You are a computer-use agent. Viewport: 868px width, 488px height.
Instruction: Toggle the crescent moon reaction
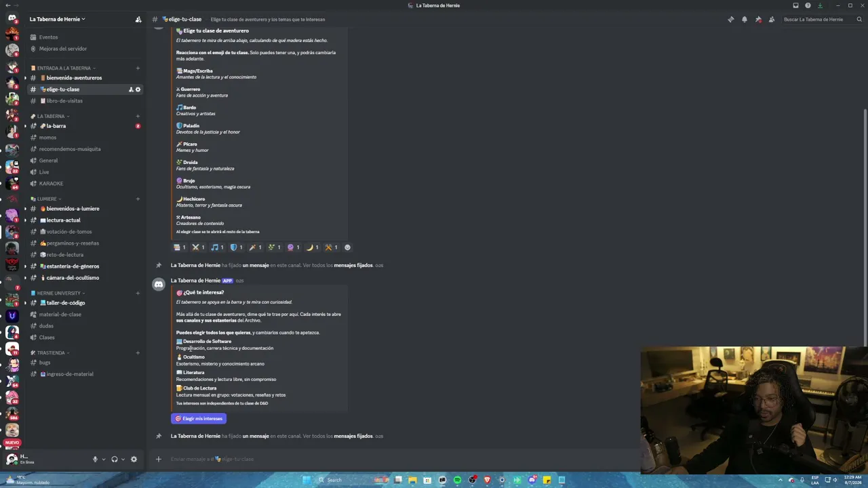(x=312, y=247)
